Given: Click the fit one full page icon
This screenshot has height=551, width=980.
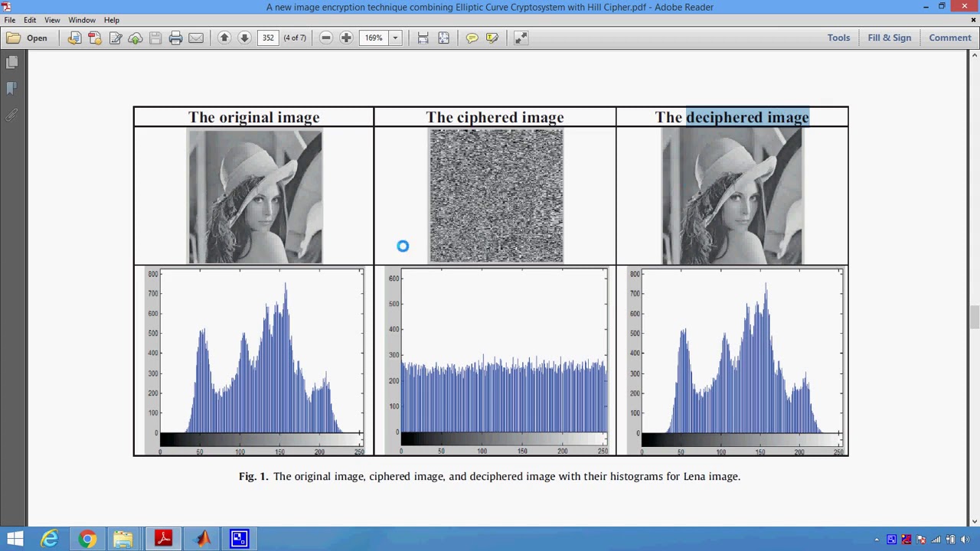Looking at the screenshot, I should [x=443, y=37].
